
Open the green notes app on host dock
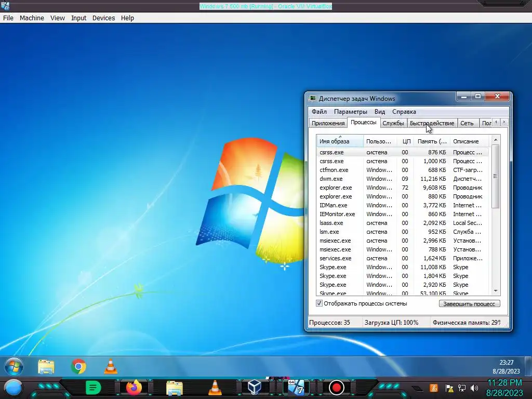(x=93, y=388)
